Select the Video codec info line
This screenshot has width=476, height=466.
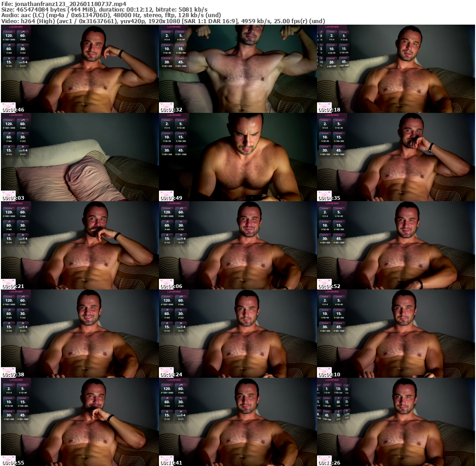[x=163, y=21]
